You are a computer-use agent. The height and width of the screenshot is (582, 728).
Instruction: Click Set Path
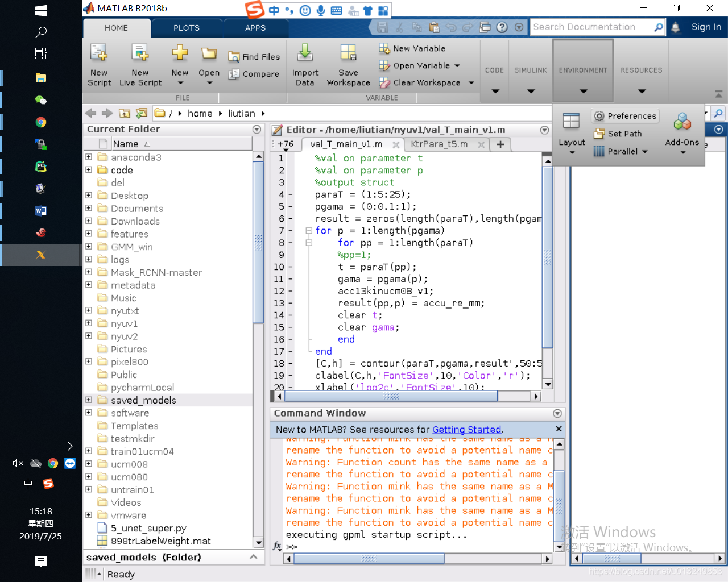pyautogui.click(x=618, y=134)
